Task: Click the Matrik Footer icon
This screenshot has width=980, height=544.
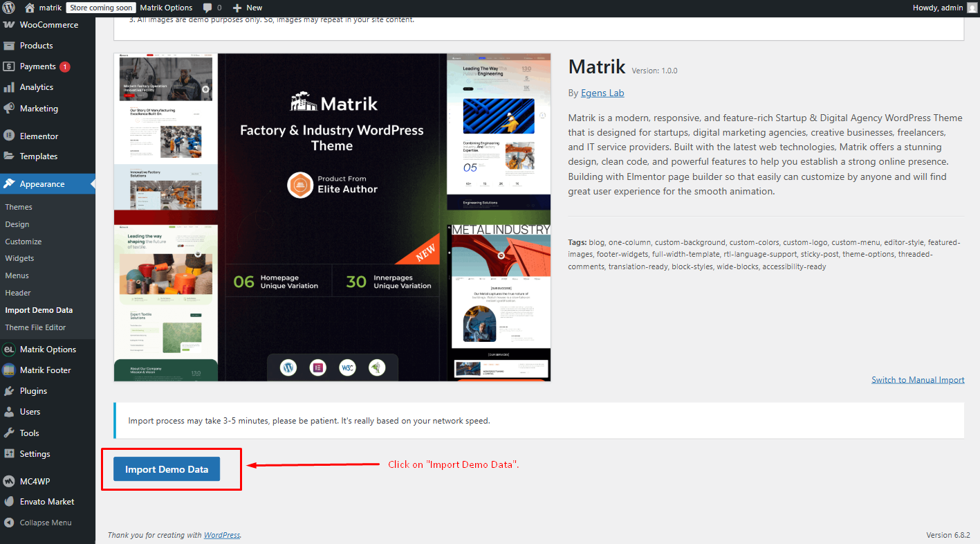Action: [x=9, y=370]
